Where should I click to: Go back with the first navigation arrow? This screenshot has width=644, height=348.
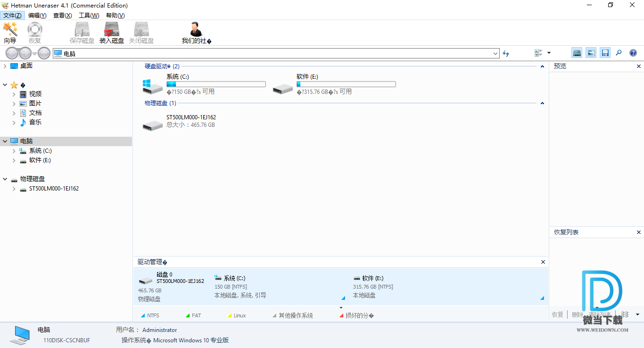[x=12, y=53]
